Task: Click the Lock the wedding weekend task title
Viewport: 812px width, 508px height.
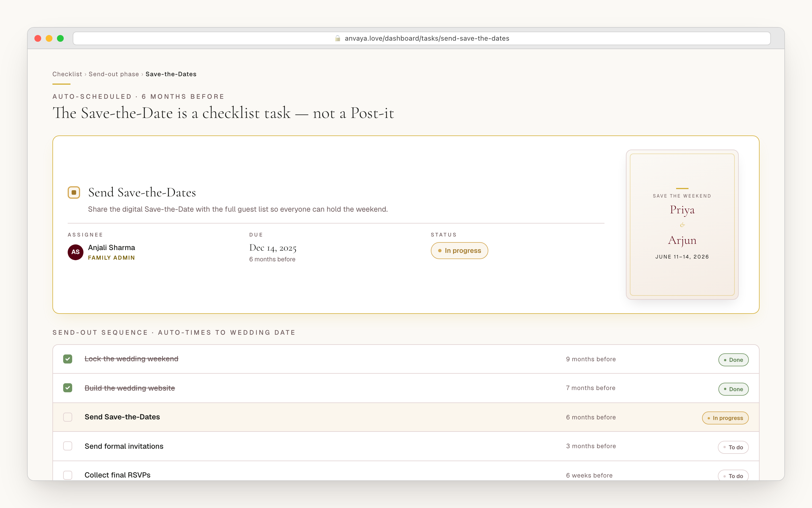Action: coord(132,359)
